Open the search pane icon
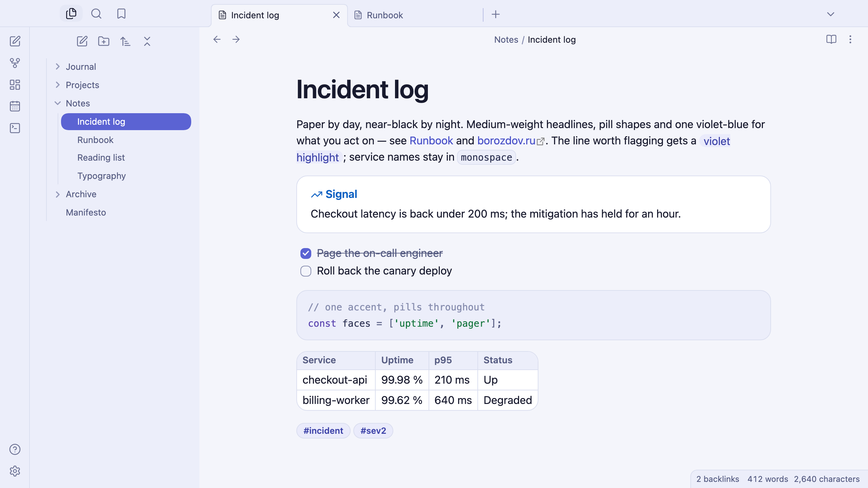Screen dimensions: 868x488 click(x=96, y=14)
